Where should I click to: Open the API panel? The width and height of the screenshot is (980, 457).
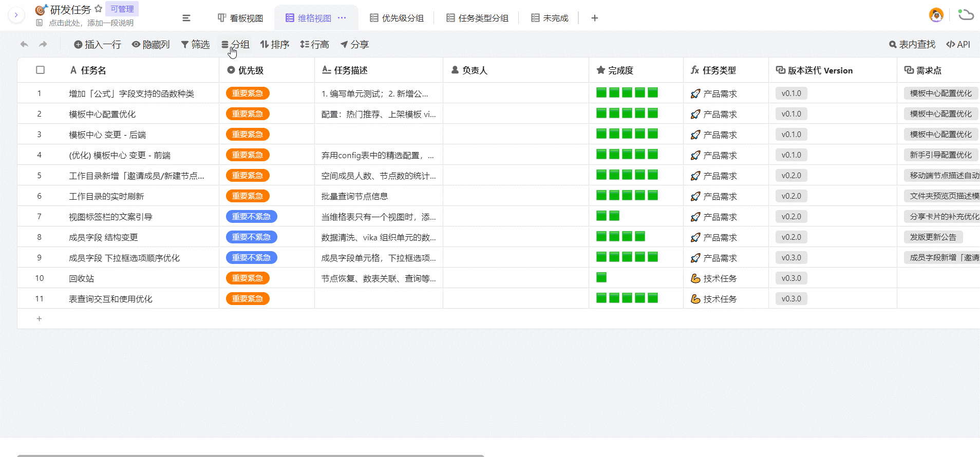[958, 45]
